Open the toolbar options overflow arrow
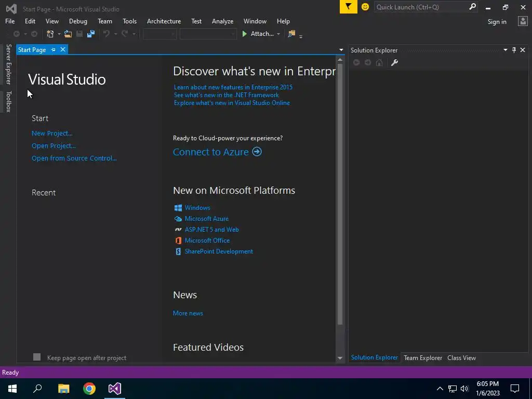 click(x=301, y=36)
